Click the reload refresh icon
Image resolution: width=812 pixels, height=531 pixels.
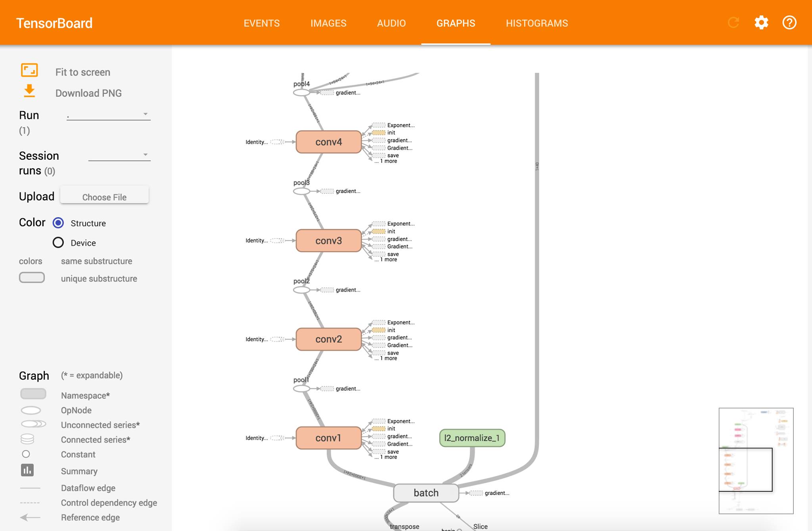733,23
